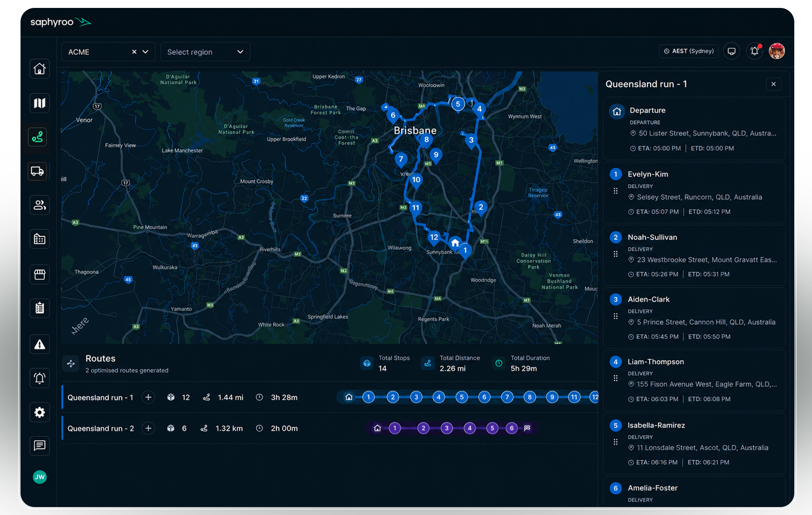Viewport: 812px width, 515px height.
Task: Select the Queensland run - 2 route row
Action: point(329,428)
